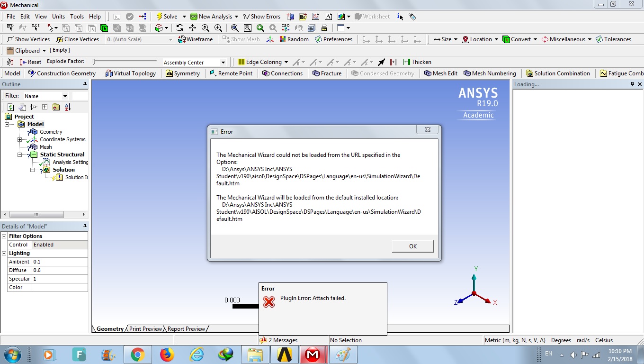The width and height of the screenshot is (644, 364).
Task: Click Virtual Topology button
Action: point(131,73)
